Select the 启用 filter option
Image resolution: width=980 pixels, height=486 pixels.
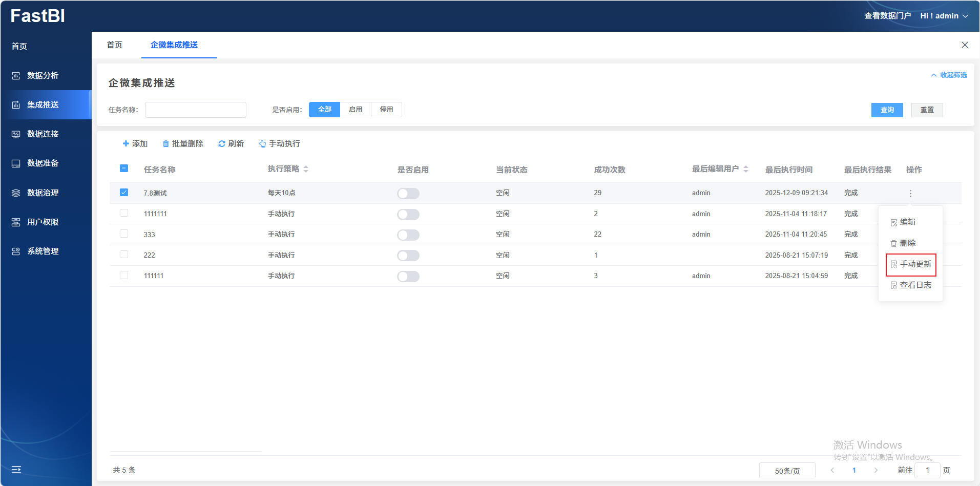(356, 110)
